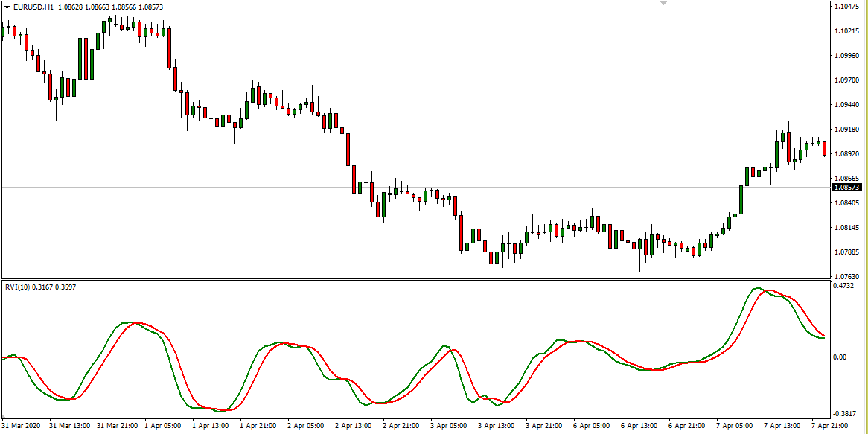Click the 1.09440 price scale label

848,105
